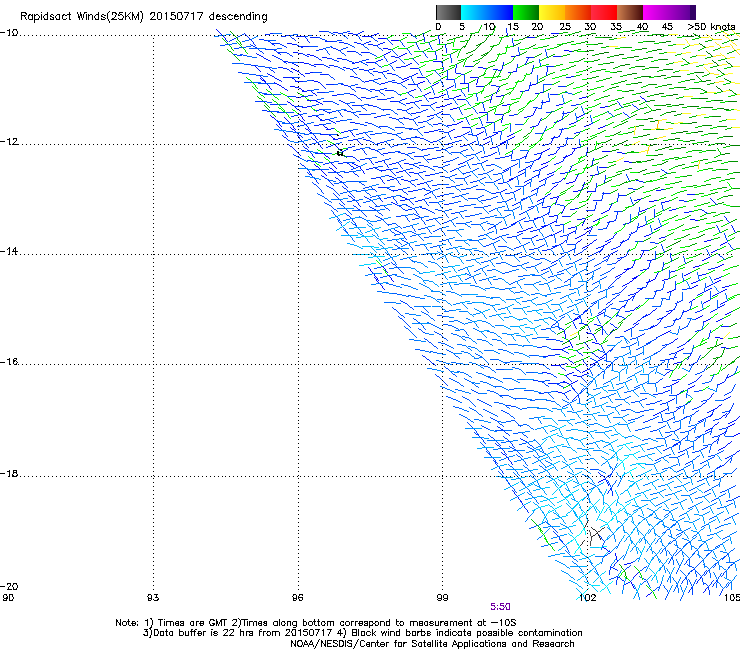Screen dimensions: 740x650
Task: Click the '15' color scale label
Action: [x=513, y=27]
